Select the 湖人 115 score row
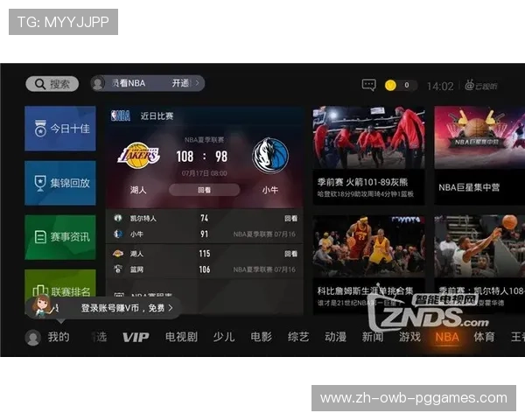525x420 pixels. click(x=204, y=254)
